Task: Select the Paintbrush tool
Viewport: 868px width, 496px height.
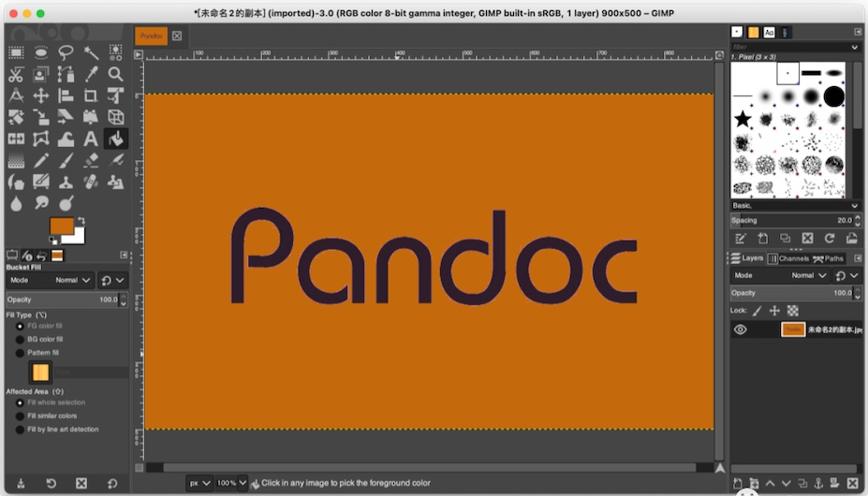Action: click(66, 161)
